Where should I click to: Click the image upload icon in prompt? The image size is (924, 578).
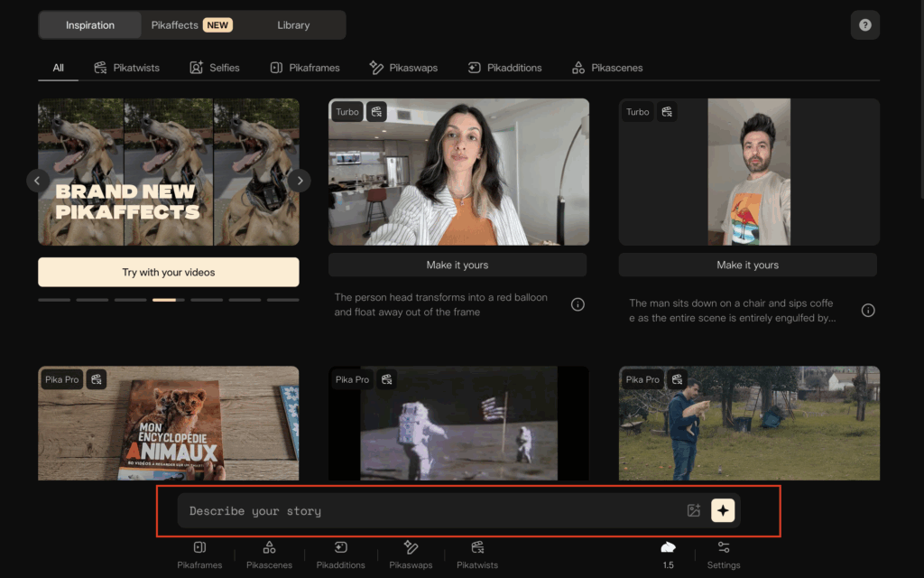[x=693, y=510]
